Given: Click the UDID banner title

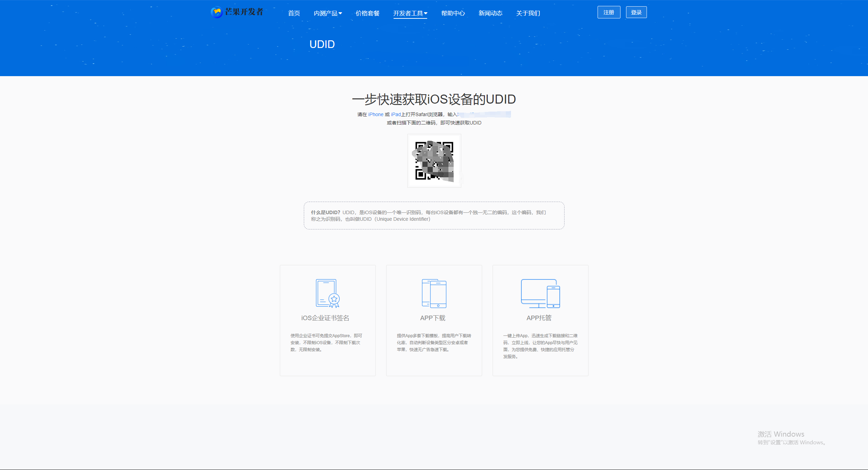Looking at the screenshot, I should (x=322, y=44).
